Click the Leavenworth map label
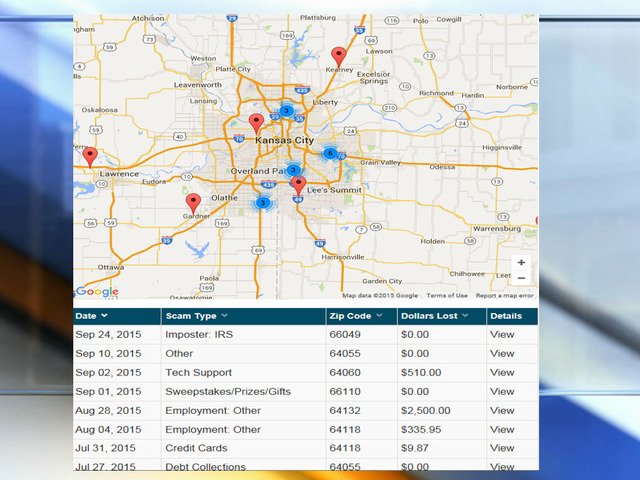The height and width of the screenshot is (480, 640). tap(198, 85)
